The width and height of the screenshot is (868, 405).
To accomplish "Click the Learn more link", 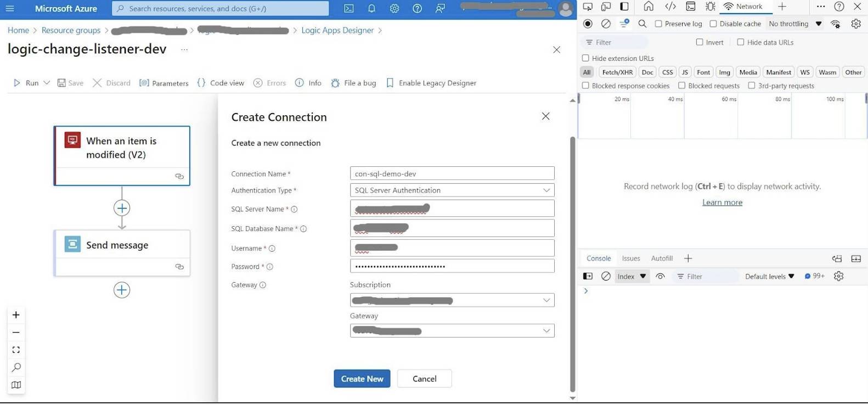I will click(722, 203).
